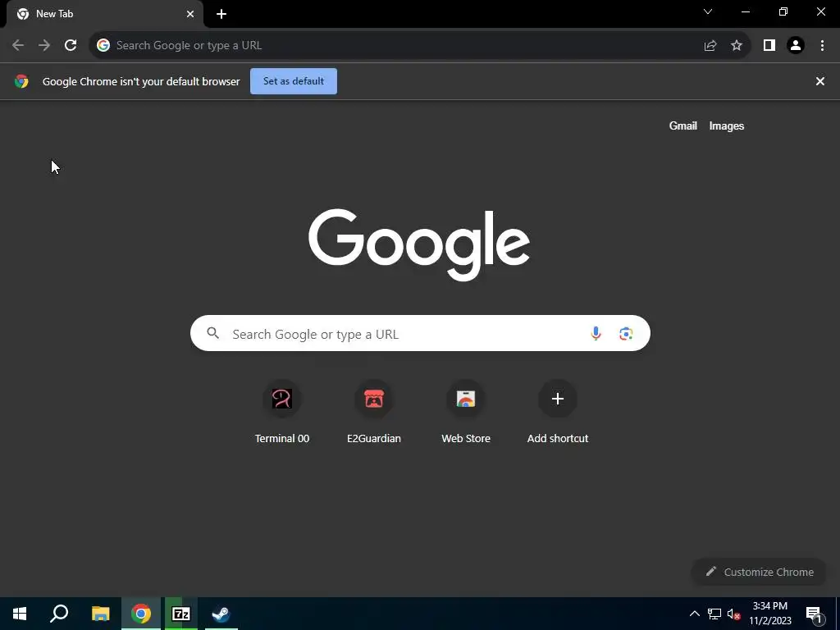This screenshot has width=840, height=630.
Task: Share this page icon in address bar
Action: point(710,46)
